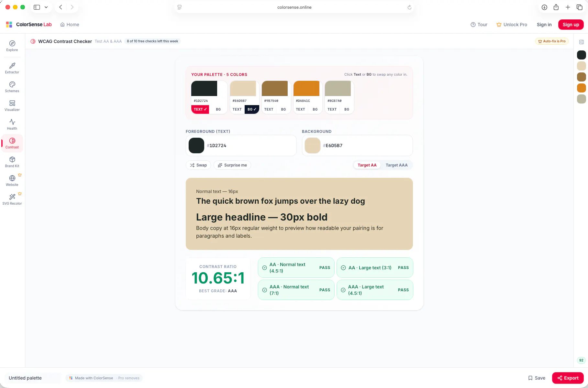This screenshot has height=388, width=588.
Task: Save the palette
Action: [537, 378]
